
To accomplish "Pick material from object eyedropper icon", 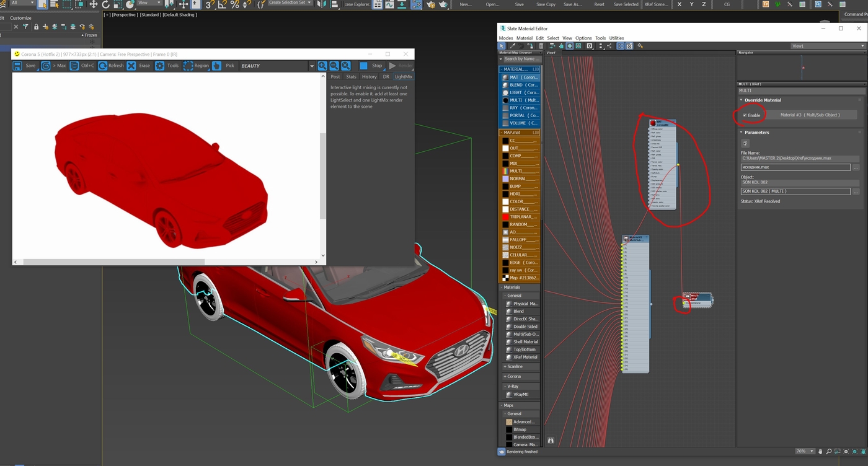I will coord(513,46).
